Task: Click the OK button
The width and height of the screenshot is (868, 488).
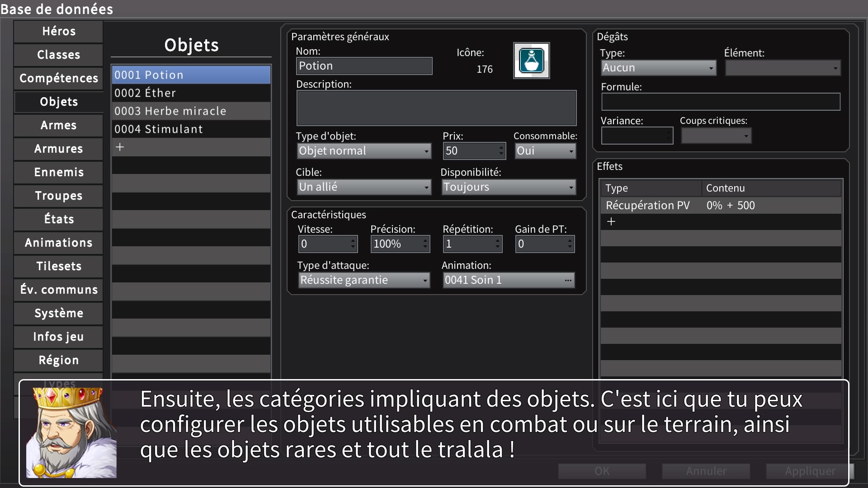Action: coord(602,471)
